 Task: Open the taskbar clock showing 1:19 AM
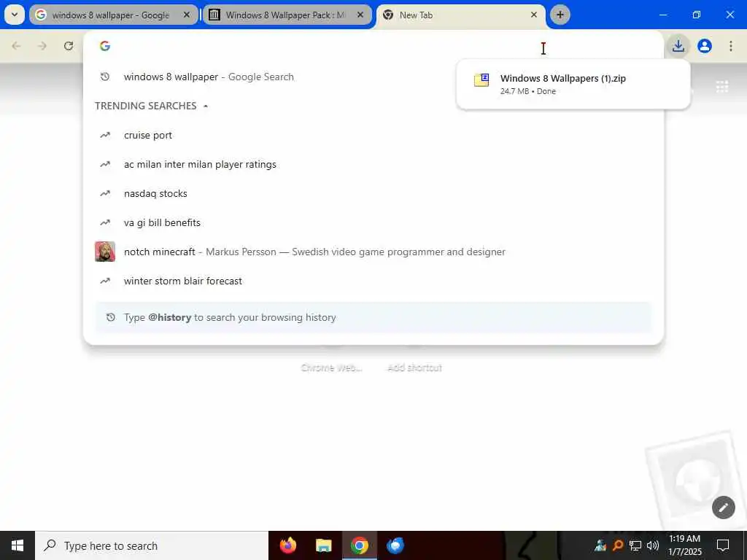tap(684, 545)
